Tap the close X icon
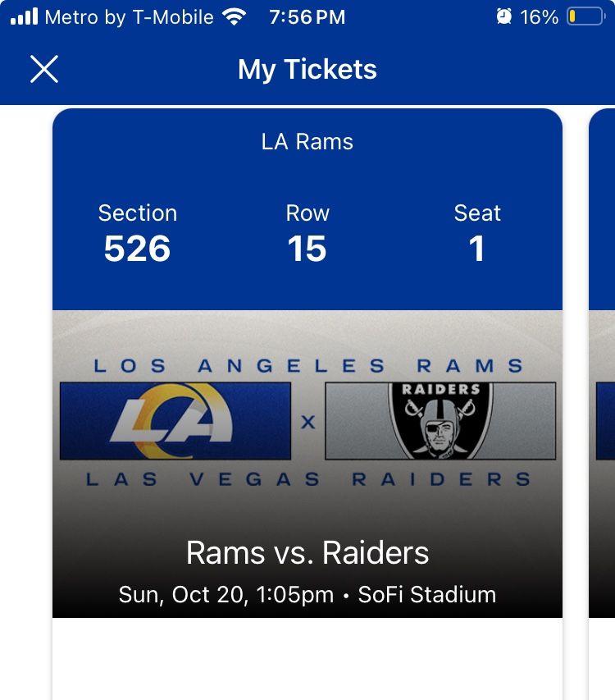The width and height of the screenshot is (615, 700). pos(44,69)
